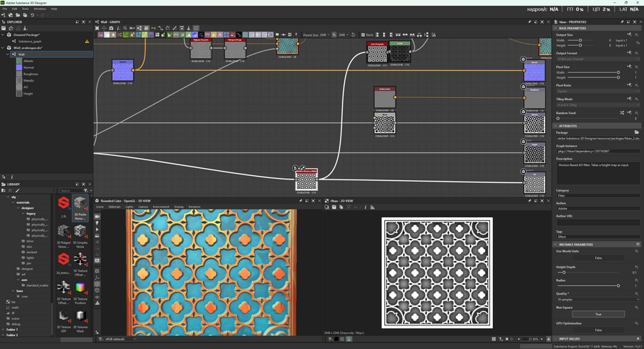
Task: Open the Tools menu
Action: pyautogui.click(x=24, y=9)
